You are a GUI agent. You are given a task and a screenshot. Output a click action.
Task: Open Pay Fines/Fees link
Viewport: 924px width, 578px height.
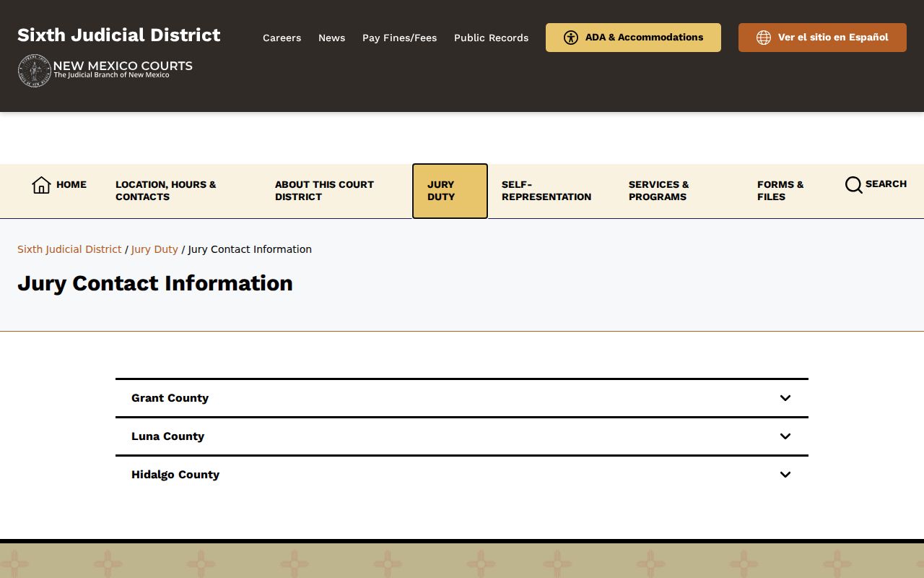399,38
